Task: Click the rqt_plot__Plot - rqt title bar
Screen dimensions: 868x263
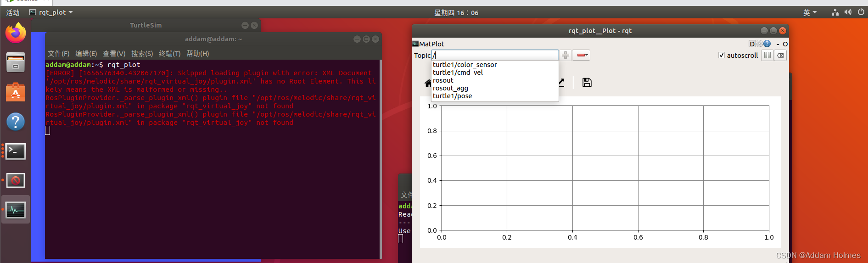Action: (600, 31)
